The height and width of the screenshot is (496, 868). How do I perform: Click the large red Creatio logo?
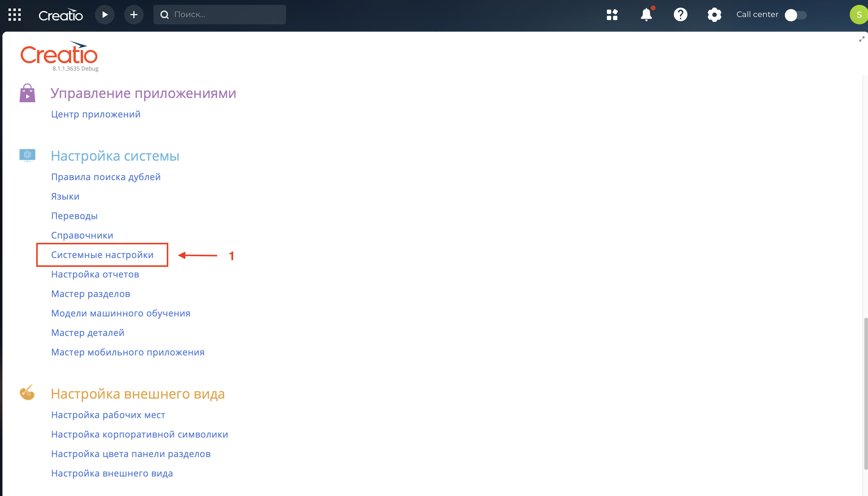point(59,53)
